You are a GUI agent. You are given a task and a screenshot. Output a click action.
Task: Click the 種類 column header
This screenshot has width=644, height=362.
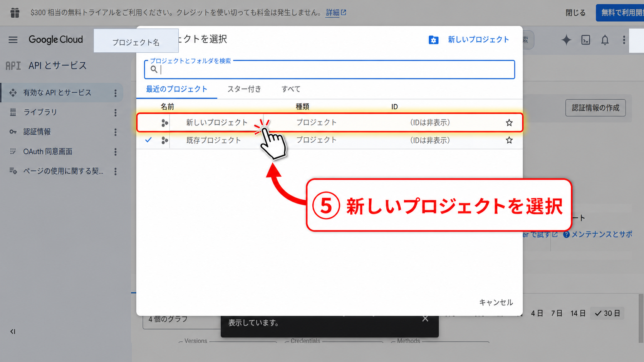(x=302, y=107)
